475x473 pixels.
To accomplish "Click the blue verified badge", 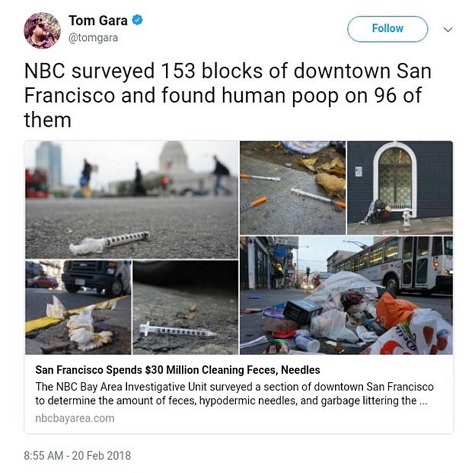I will click(137, 20).
